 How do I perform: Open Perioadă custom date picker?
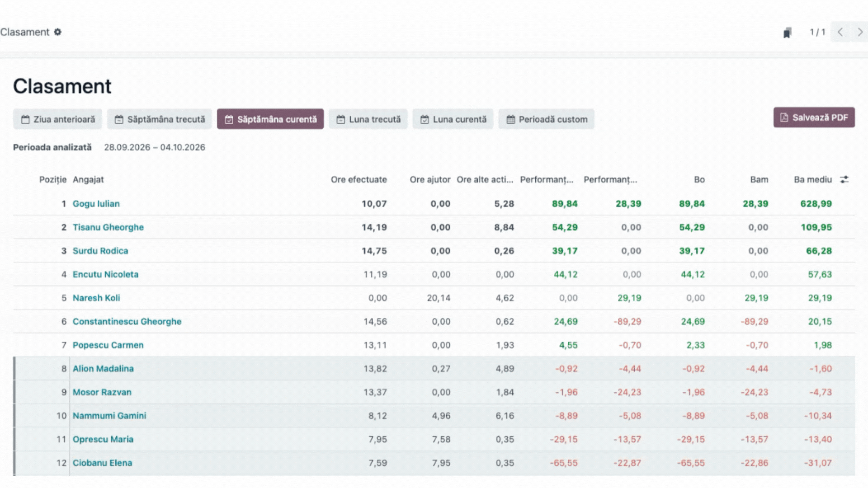546,119
